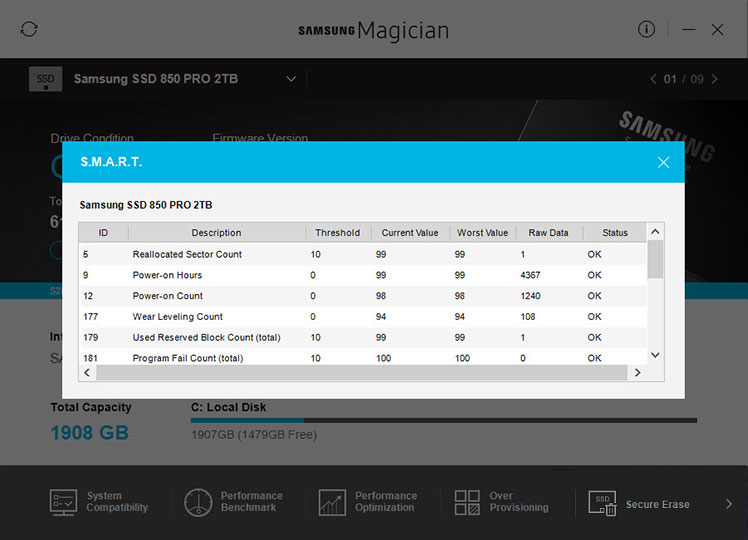Screen dimensions: 748x540
Task: Click the horizontal scrollbar left arrow
Action: coord(87,373)
